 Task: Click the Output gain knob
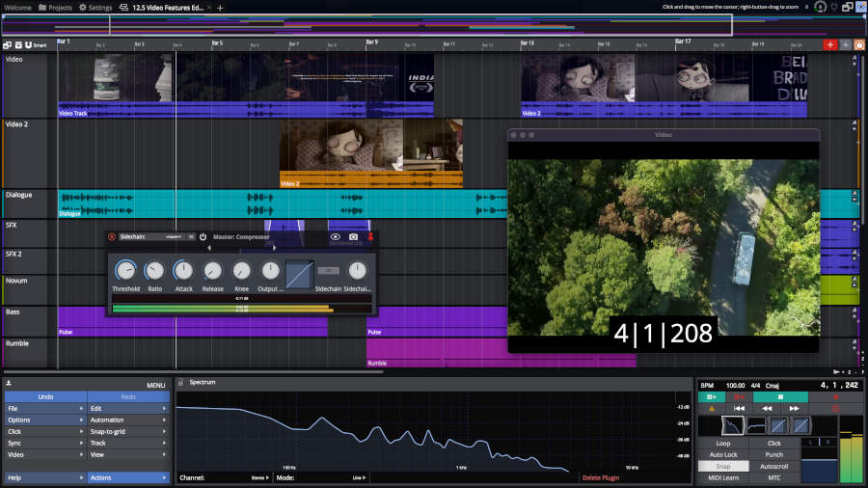tap(270, 271)
